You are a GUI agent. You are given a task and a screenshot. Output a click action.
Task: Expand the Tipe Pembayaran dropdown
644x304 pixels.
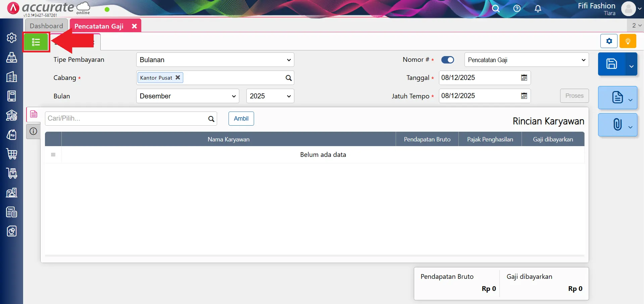tap(215, 60)
